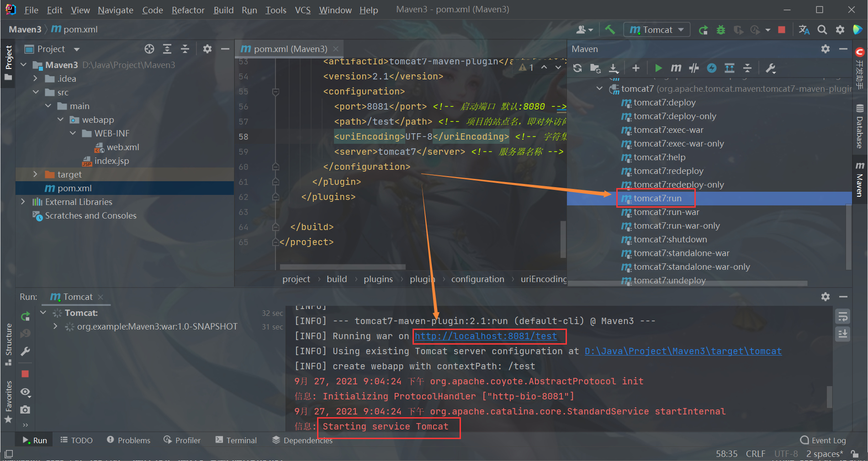Open the Database side panel
Screen dimensions: 868x461
click(x=859, y=126)
